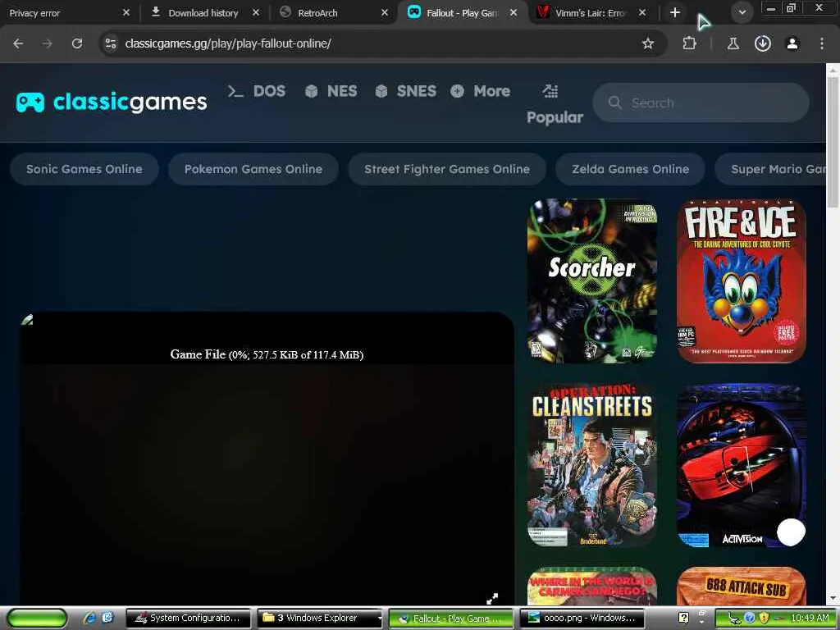Click the classicgames logo
The image size is (840, 630).
click(112, 102)
